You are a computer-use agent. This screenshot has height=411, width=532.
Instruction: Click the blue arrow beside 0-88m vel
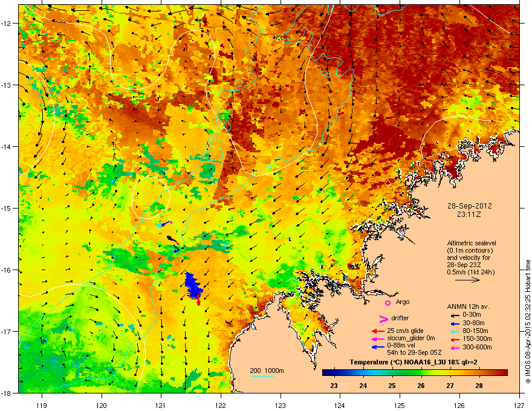378,347
